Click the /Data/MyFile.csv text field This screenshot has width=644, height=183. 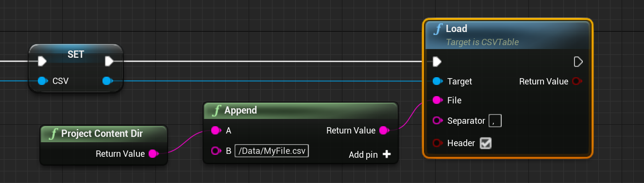[272, 150]
